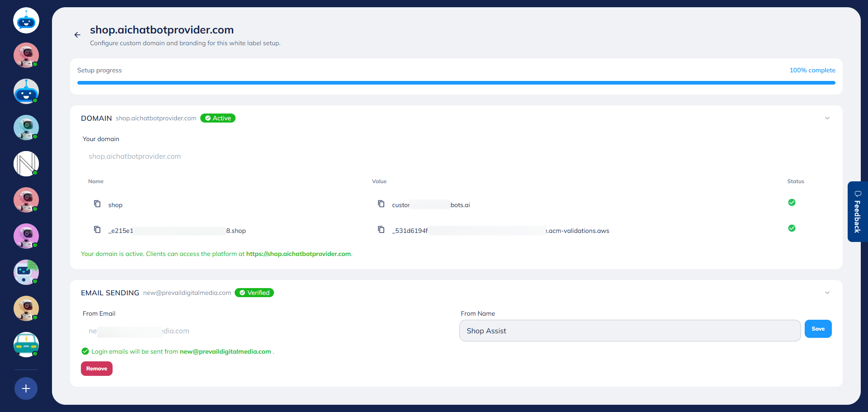868x412 pixels.
Task: Add a new bot with the plus button
Action: (x=26, y=388)
